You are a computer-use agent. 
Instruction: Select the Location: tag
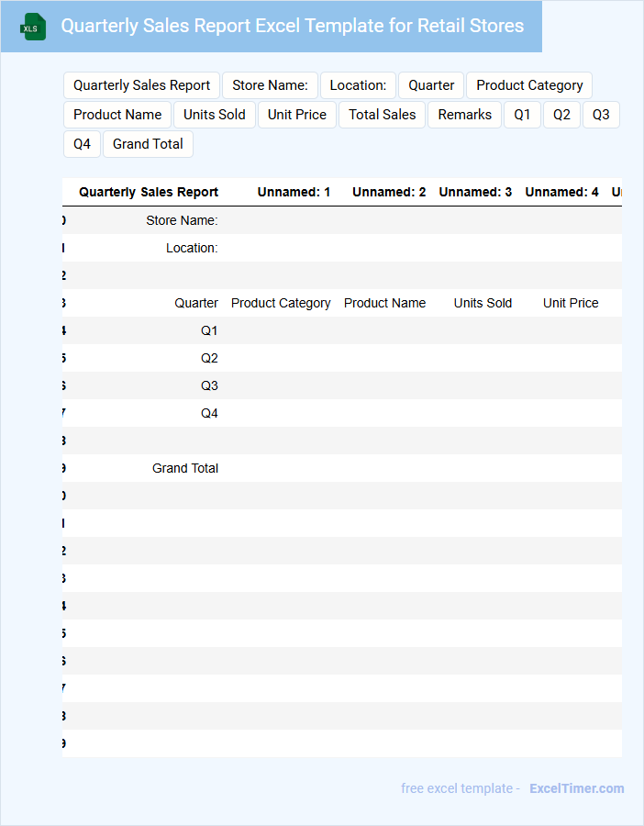coord(358,85)
